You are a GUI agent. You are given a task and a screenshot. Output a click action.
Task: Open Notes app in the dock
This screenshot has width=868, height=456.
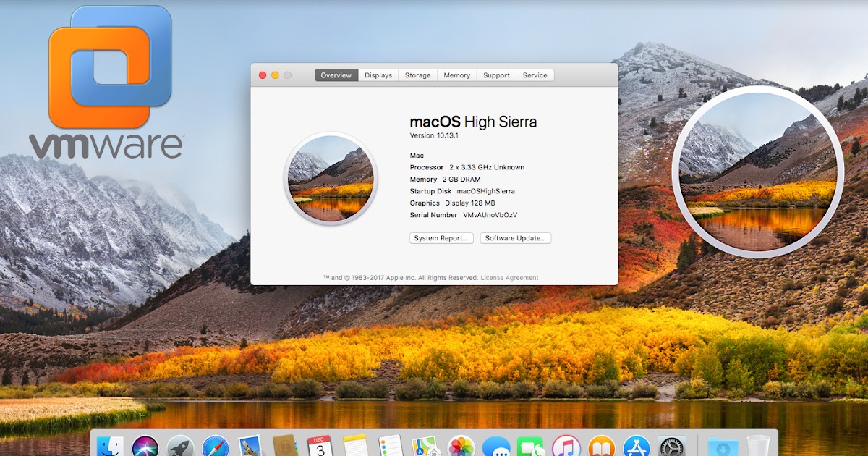click(x=355, y=447)
